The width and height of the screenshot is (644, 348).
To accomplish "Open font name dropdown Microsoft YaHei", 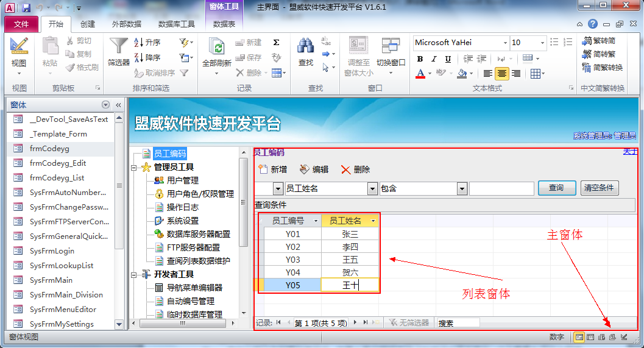I will pos(505,43).
